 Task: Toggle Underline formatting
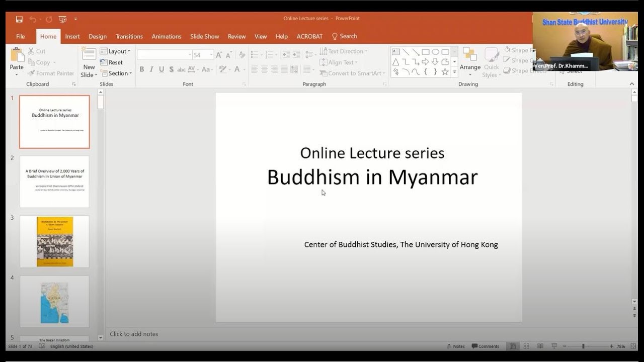(x=162, y=69)
